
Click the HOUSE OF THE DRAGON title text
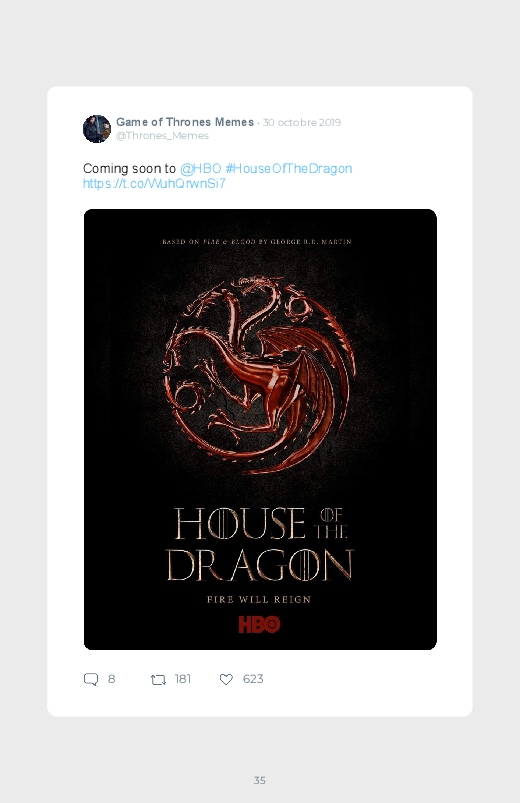click(260, 544)
